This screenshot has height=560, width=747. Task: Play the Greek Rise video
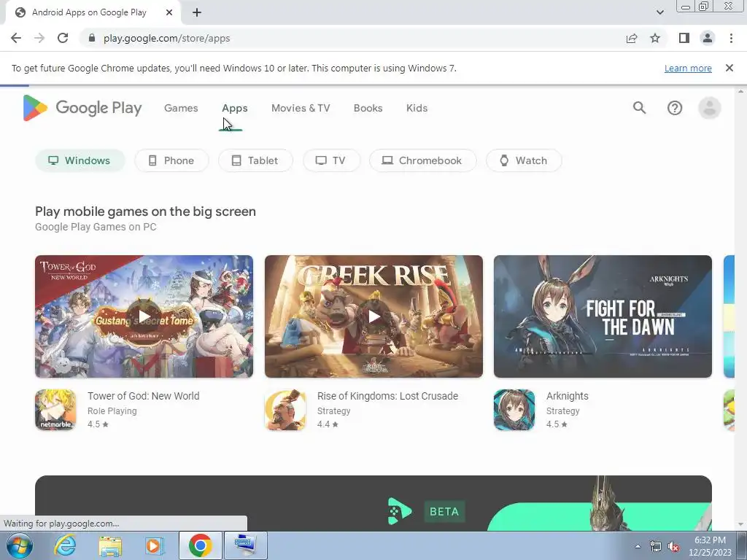point(374,316)
